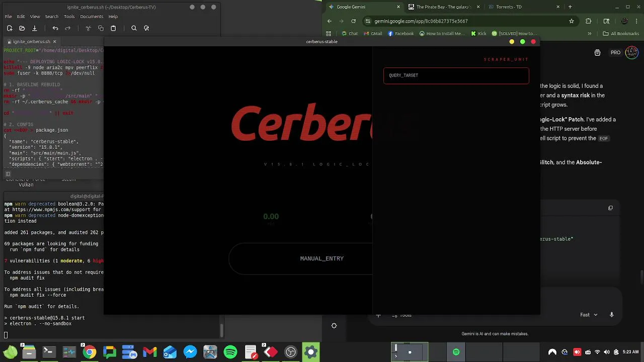Click the QUERY_TARGET input in Cerberus
644x362 pixels.
click(x=456, y=75)
